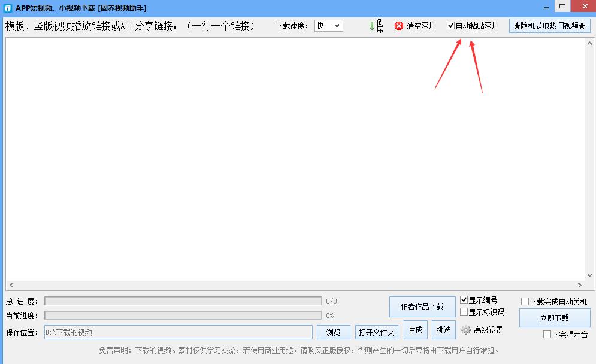Click the 挑选 button
This screenshot has height=364, width=596.
(443, 330)
